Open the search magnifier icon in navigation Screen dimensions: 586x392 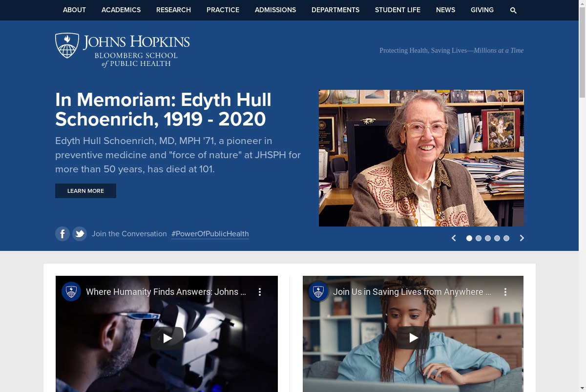[x=513, y=10]
